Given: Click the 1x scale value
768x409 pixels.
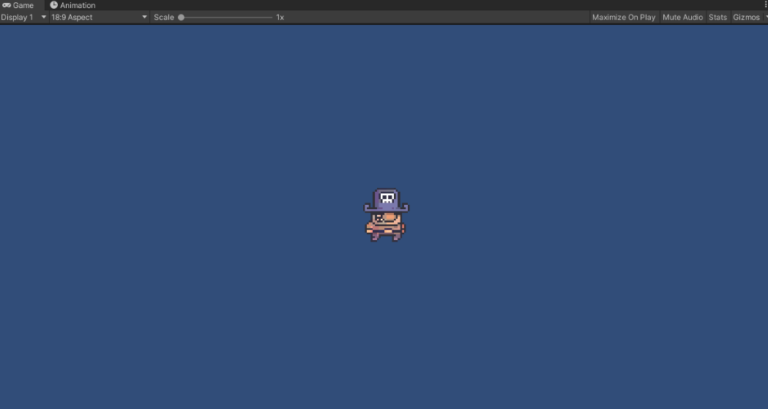Looking at the screenshot, I should [x=280, y=17].
